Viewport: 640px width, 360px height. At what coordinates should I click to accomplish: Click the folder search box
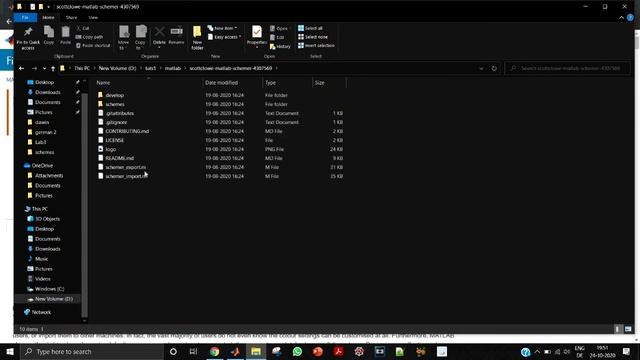567,68
